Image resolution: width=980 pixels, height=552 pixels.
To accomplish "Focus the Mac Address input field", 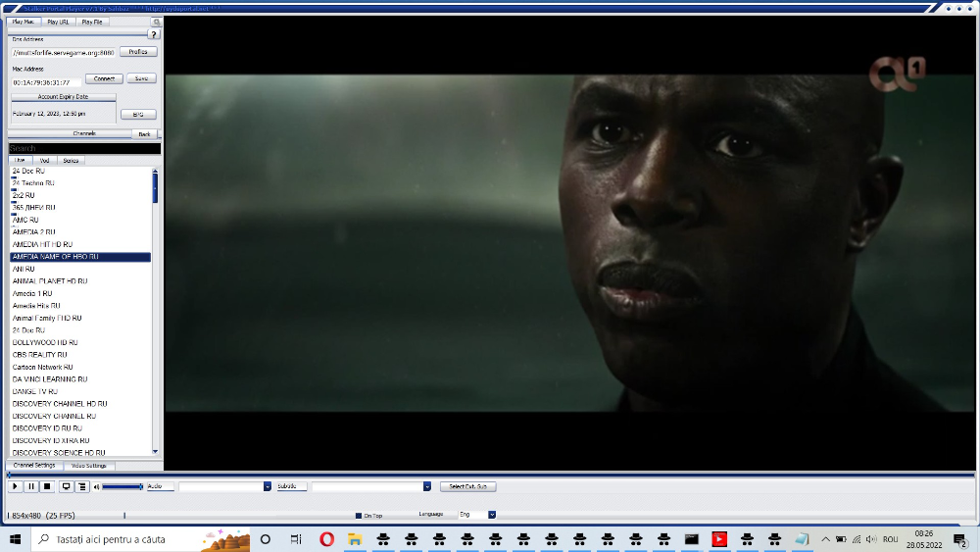I will tap(46, 82).
